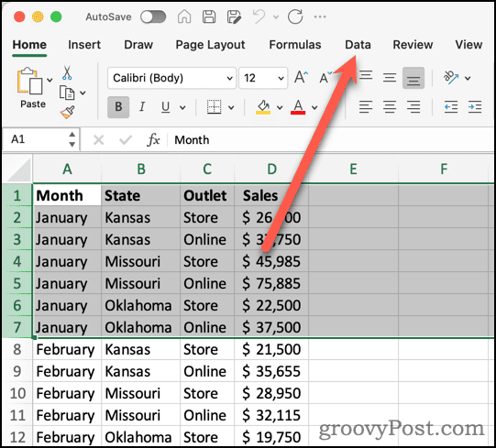Screen dimensions: 496x448
Task: Open the Data ribbon tab
Action: tap(358, 45)
